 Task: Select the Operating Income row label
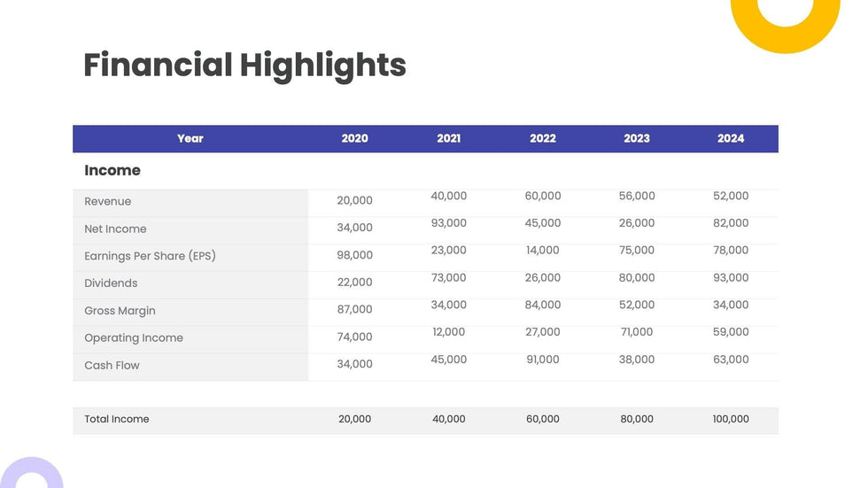tap(134, 337)
